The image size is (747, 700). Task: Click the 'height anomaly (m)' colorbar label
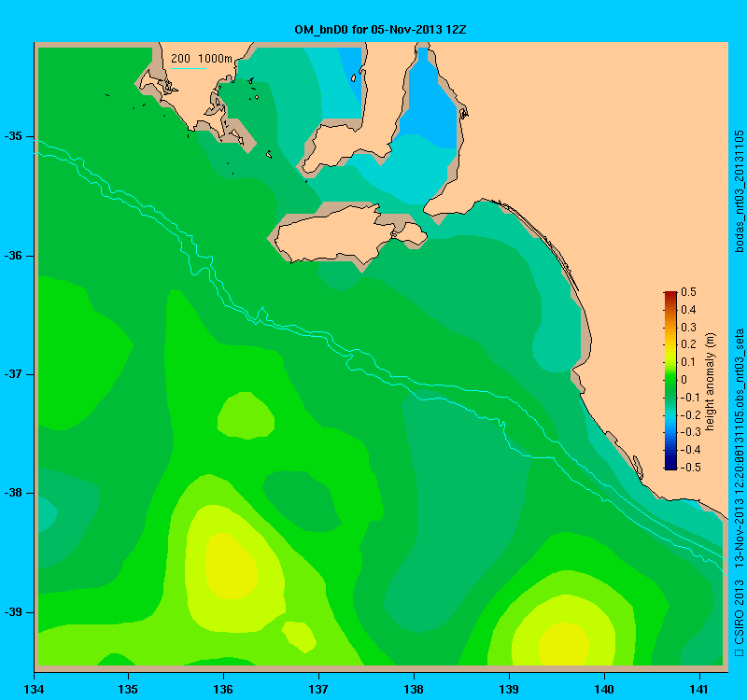click(711, 382)
